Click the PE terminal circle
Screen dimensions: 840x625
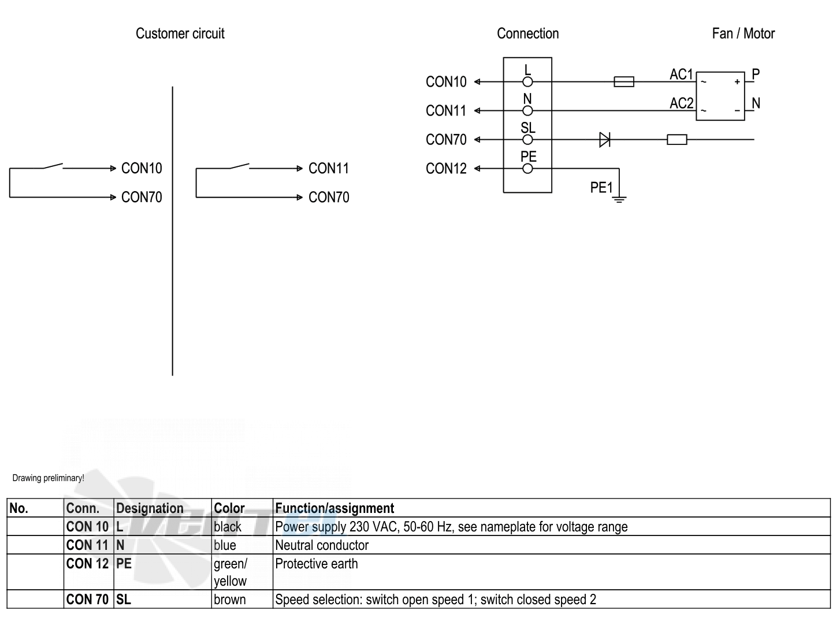tap(527, 169)
